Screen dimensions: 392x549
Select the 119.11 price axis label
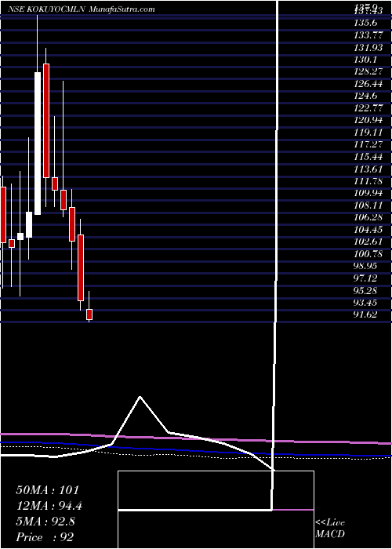pyautogui.click(x=368, y=132)
